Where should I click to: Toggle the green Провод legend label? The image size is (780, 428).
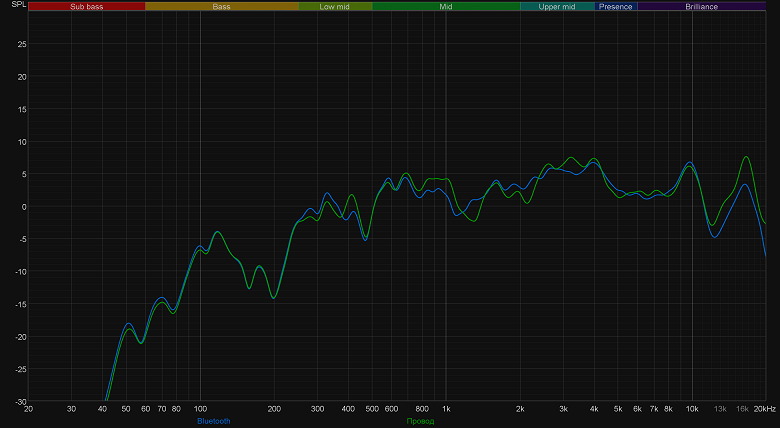(420, 421)
